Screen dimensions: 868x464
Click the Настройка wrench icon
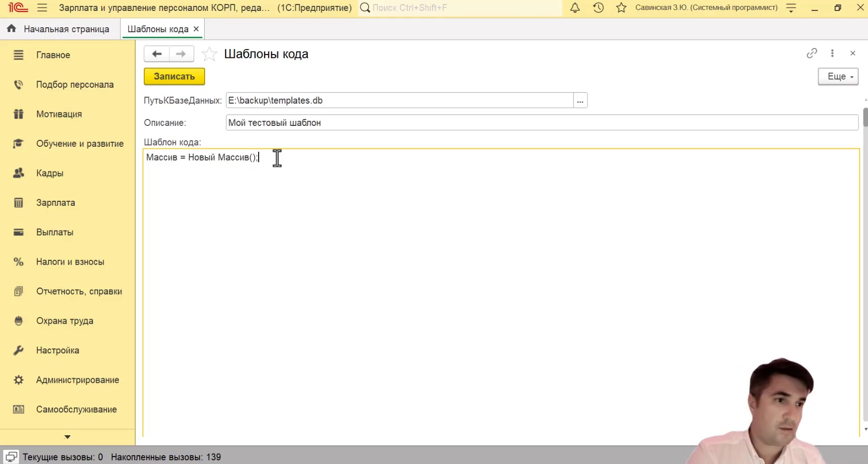pos(18,350)
